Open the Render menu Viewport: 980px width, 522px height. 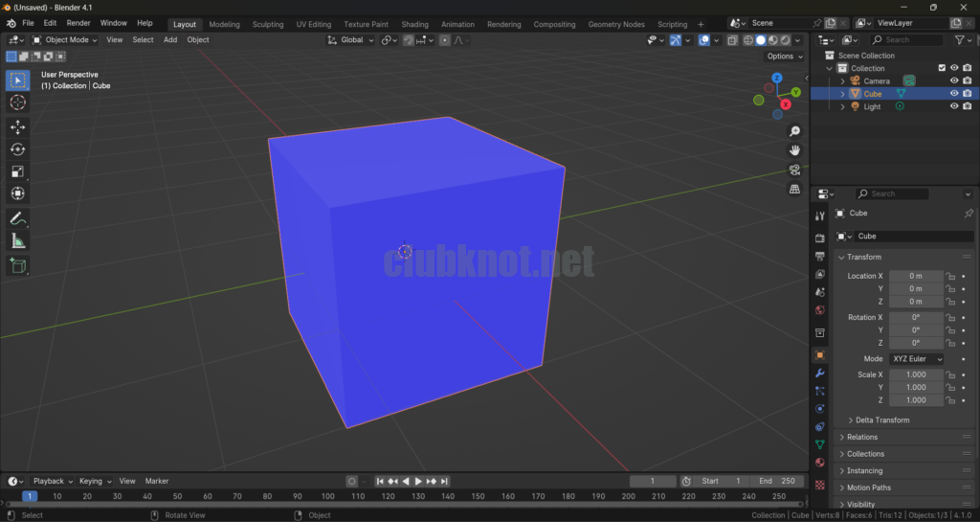78,23
